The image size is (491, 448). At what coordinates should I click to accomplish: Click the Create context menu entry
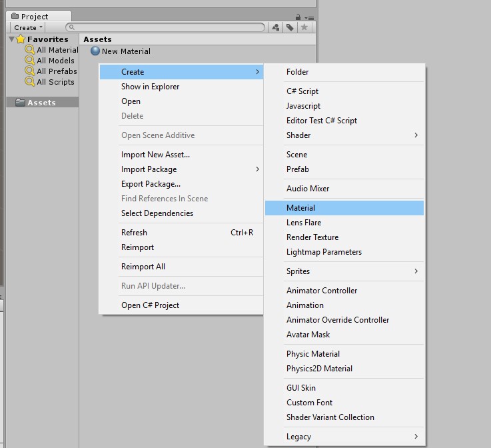click(x=181, y=72)
